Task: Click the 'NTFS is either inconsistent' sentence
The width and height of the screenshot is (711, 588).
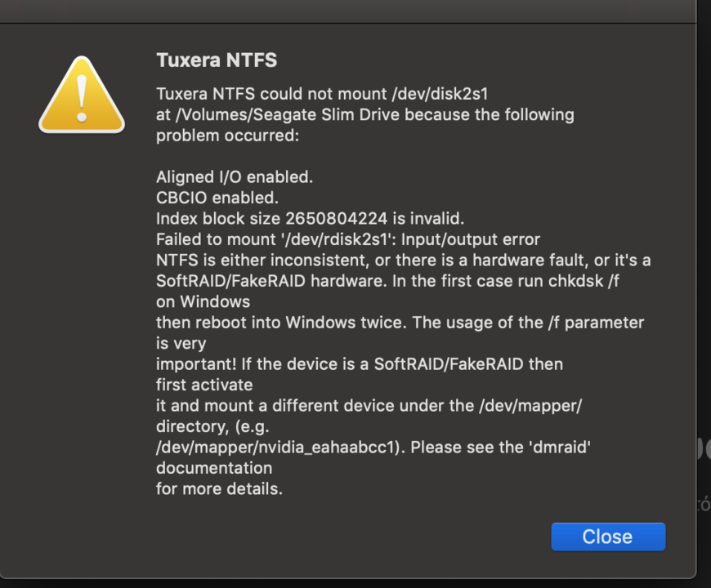Action: tap(404, 260)
